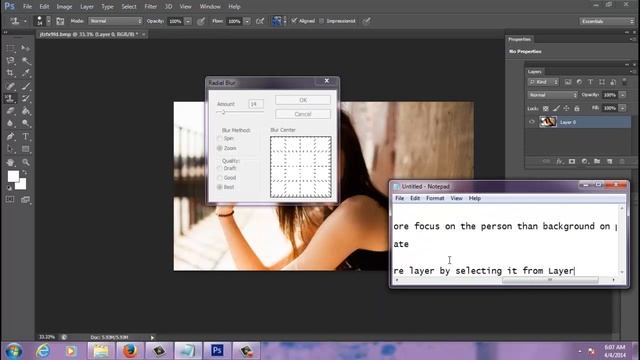Select the Clone Stamp tool in toolbox
This screenshot has width=640, height=360.
10,98
